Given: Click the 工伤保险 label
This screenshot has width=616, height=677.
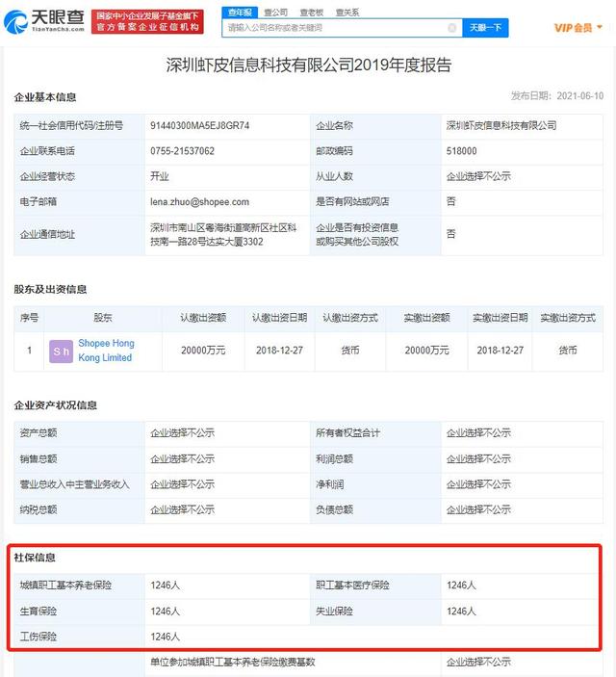Looking at the screenshot, I should (x=38, y=637).
